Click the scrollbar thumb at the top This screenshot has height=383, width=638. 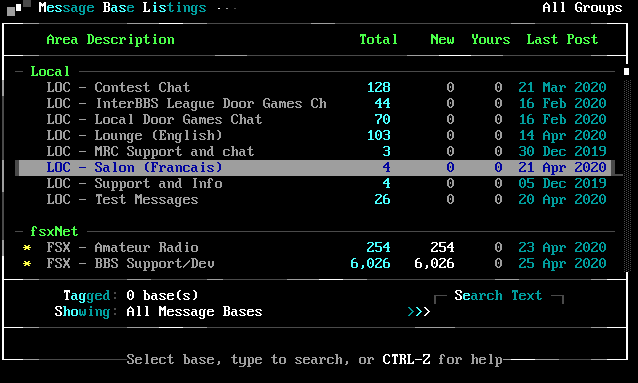pos(626,72)
